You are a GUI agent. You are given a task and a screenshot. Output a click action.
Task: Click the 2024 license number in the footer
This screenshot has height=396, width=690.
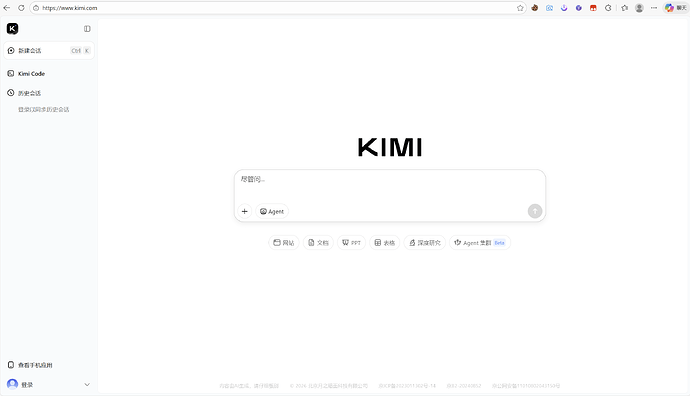(464, 386)
